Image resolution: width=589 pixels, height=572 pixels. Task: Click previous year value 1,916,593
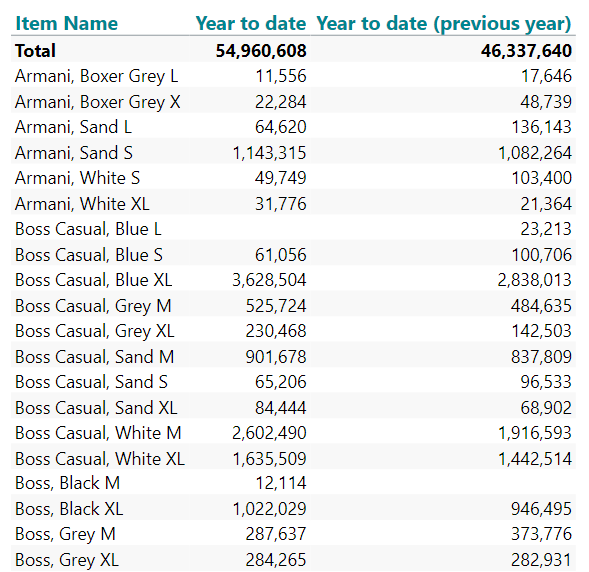point(535,433)
